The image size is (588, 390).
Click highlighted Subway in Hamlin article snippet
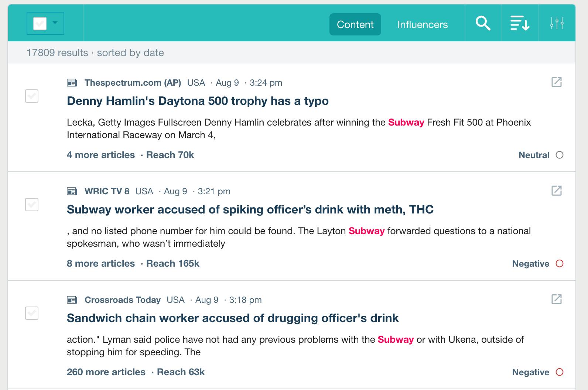pos(406,122)
